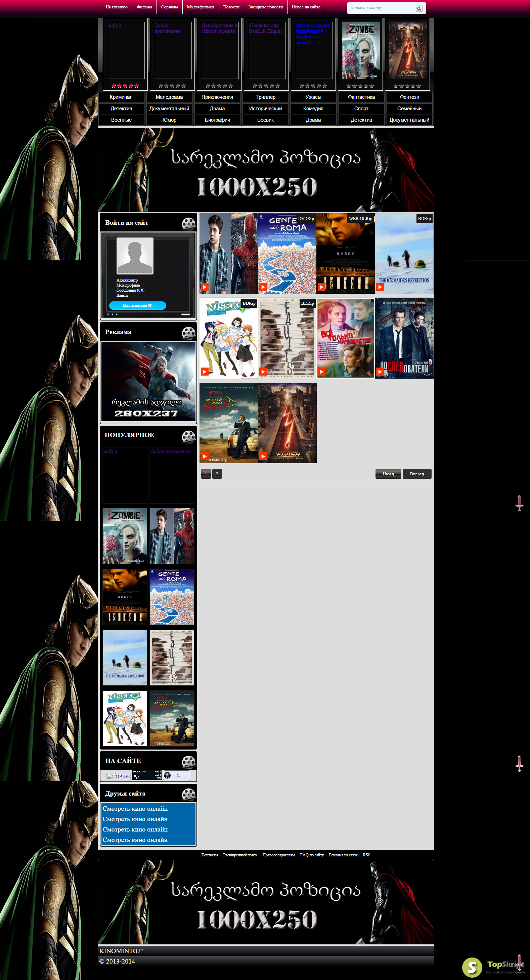The width and height of the screenshot is (530, 980).
Task: Select the Биографии genre
Action: click(217, 120)
